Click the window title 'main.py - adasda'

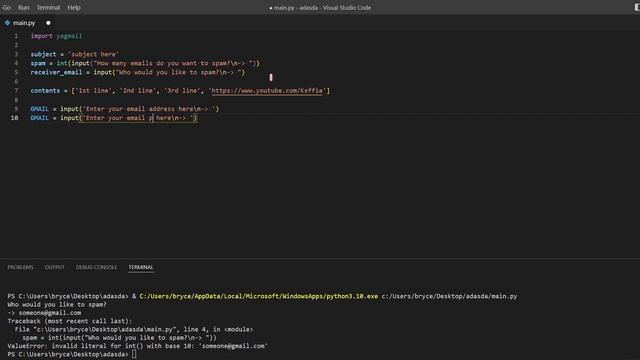coord(320,7)
